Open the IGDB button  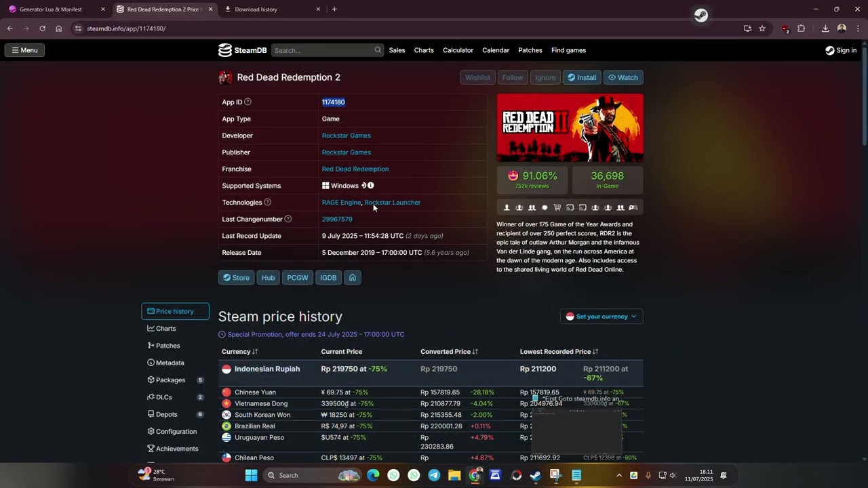(x=328, y=277)
